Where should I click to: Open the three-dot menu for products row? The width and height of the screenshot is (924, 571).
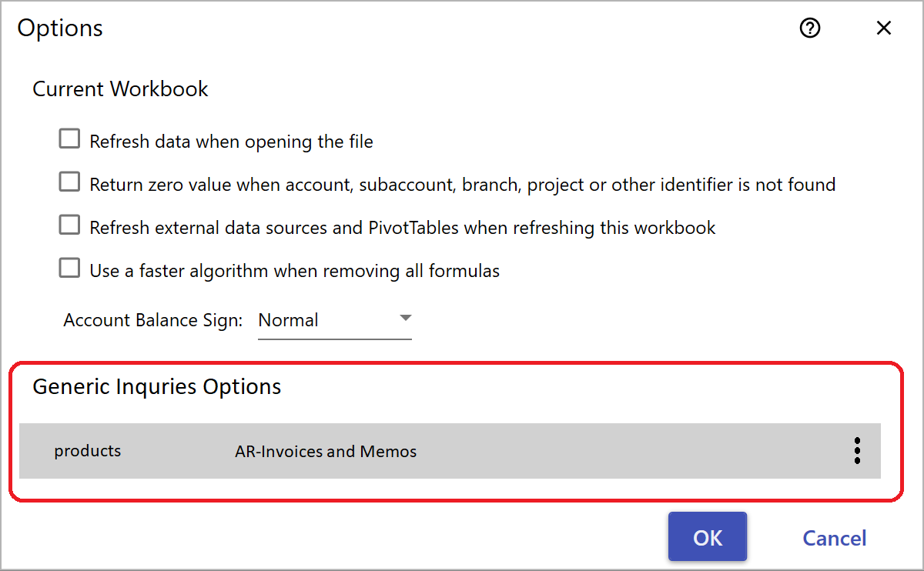857,451
